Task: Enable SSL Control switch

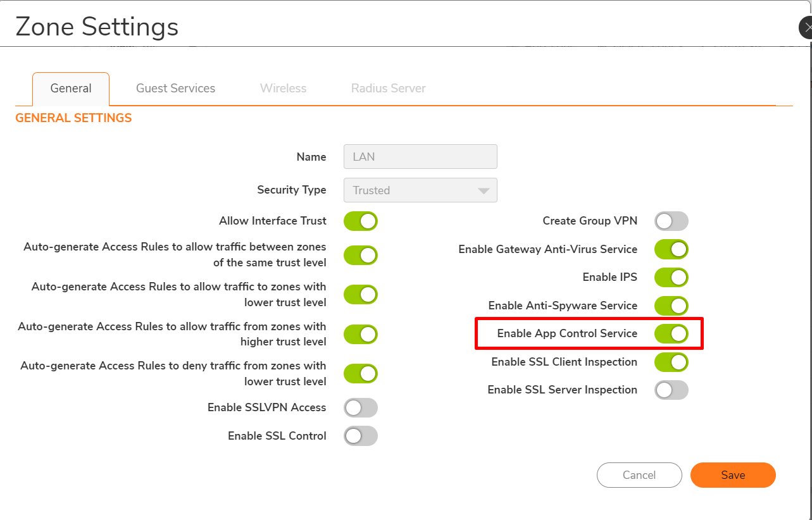Action: (x=361, y=436)
